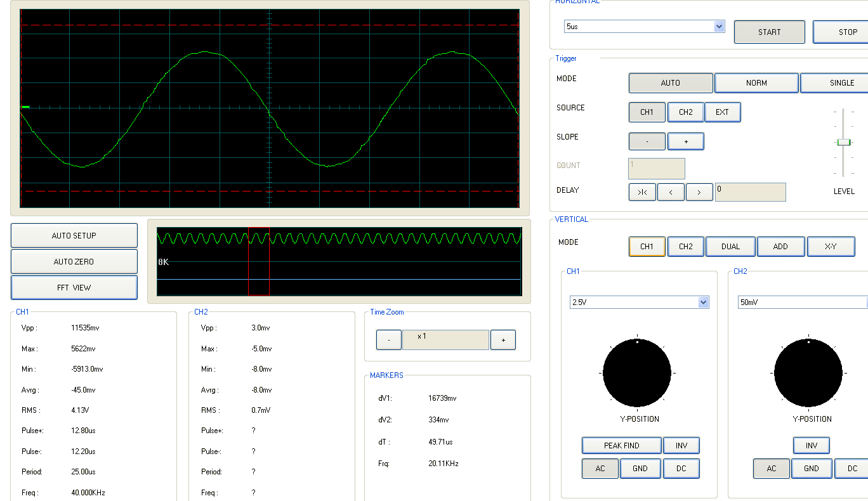The width and height of the screenshot is (868, 501).
Task: Set CH1 coupling to DC
Action: pos(681,469)
